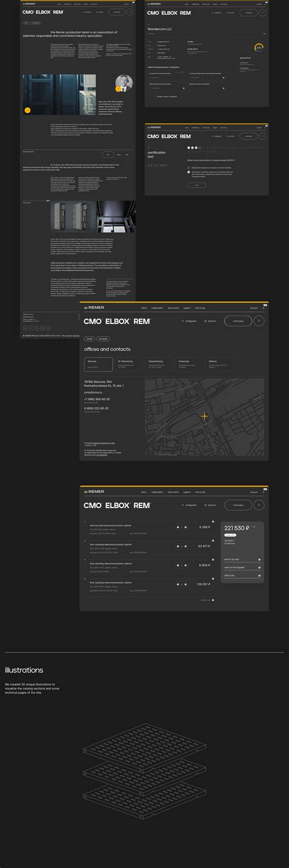Click the 27% progress ring on account page
Viewport: 289px width, 868px height.
pos(259,47)
